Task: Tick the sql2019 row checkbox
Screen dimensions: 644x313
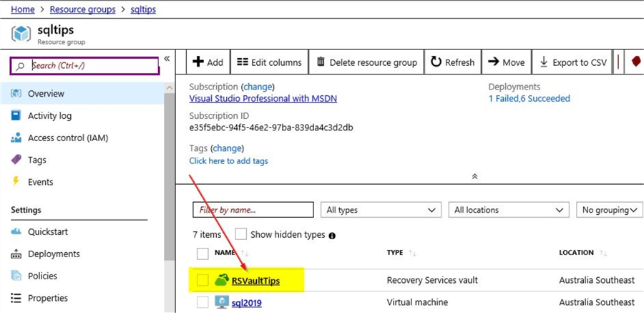Action: (x=203, y=303)
